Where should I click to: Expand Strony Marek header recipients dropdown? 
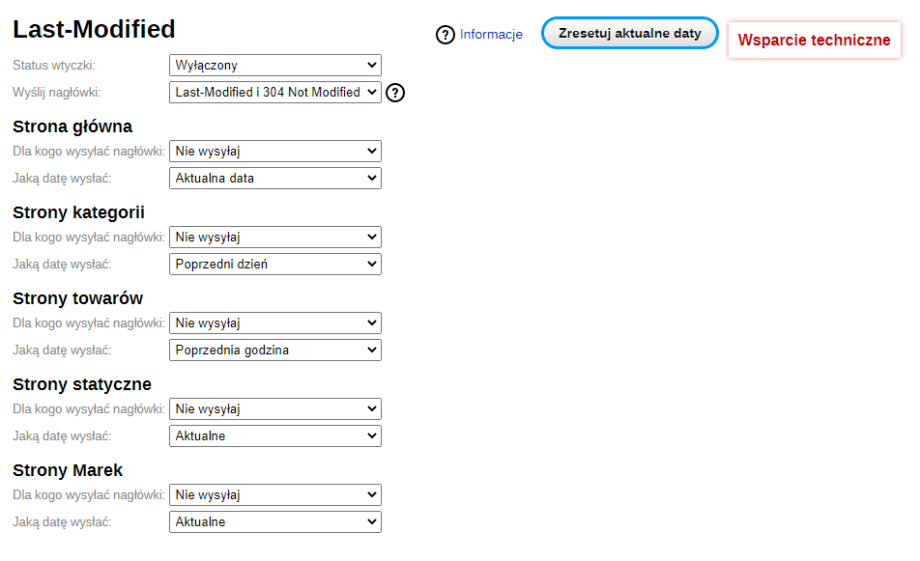coord(275,495)
